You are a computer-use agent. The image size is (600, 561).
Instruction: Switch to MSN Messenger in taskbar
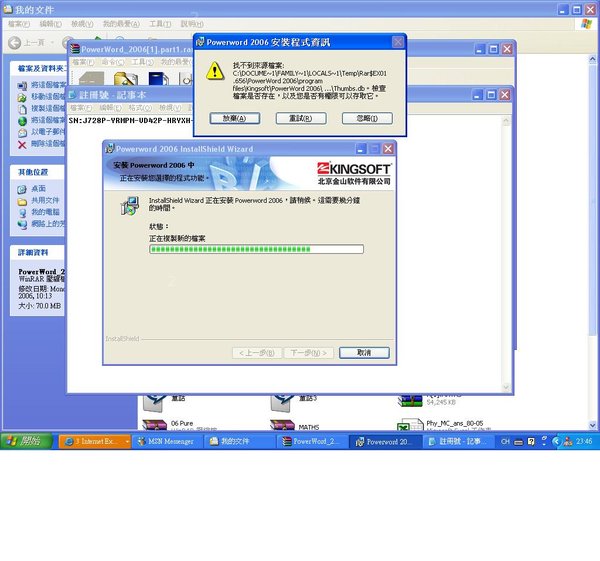point(166,441)
